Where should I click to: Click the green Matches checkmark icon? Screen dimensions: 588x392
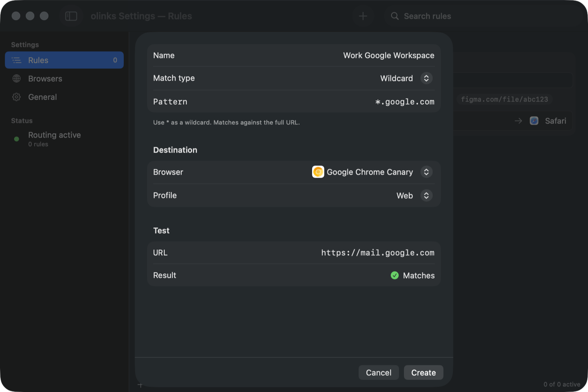395,275
